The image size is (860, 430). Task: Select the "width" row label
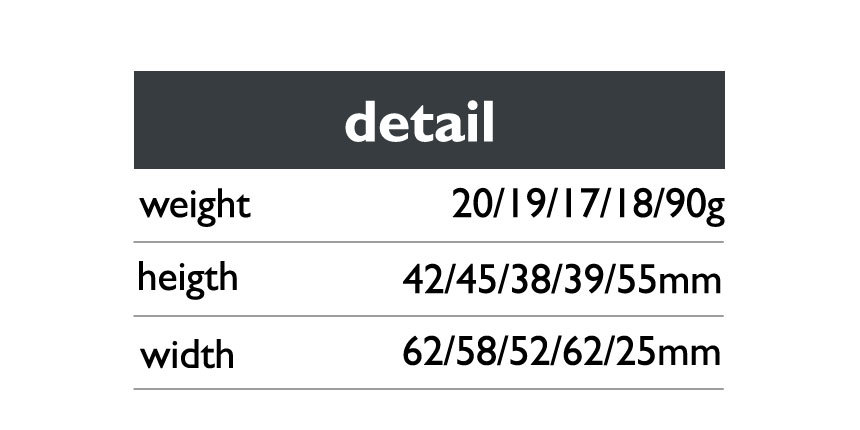[187, 353]
